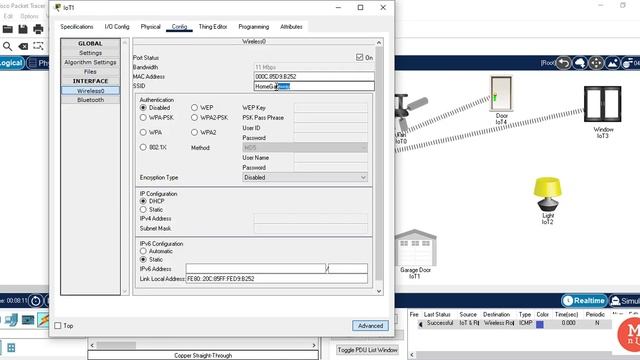Create a new cluster with the cloud icon
The height and width of the screenshot is (360, 640).
point(580,63)
